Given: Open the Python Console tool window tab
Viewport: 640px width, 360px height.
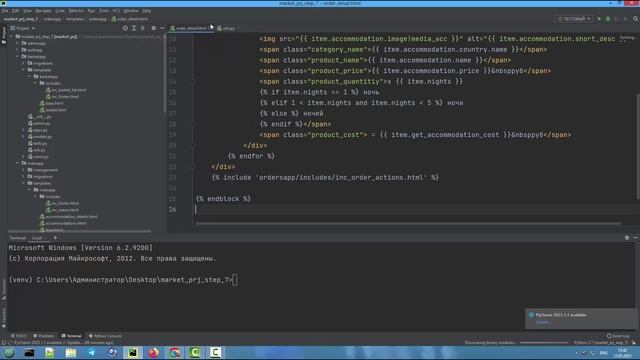Looking at the screenshot, I should click(105, 336).
